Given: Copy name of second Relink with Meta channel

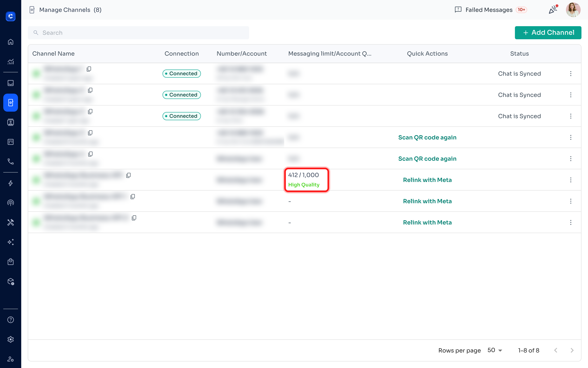Looking at the screenshot, I should [133, 196].
